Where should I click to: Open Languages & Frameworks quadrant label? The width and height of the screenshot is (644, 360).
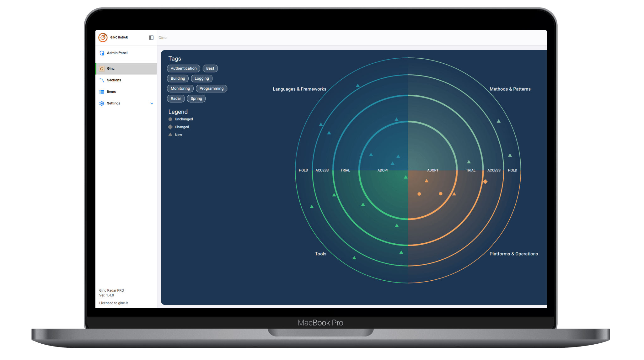click(x=299, y=89)
